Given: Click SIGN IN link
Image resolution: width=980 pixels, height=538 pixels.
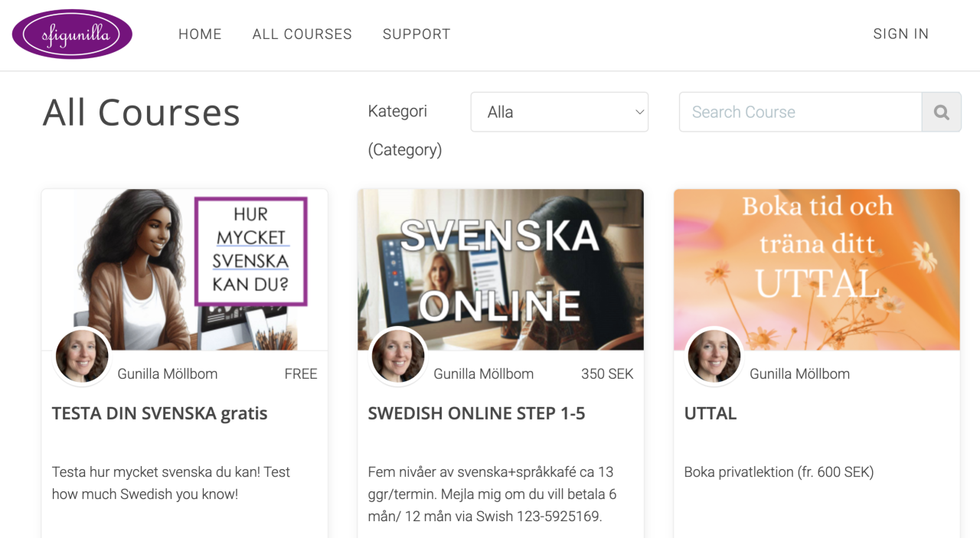Looking at the screenshot, I should (900, 34).
